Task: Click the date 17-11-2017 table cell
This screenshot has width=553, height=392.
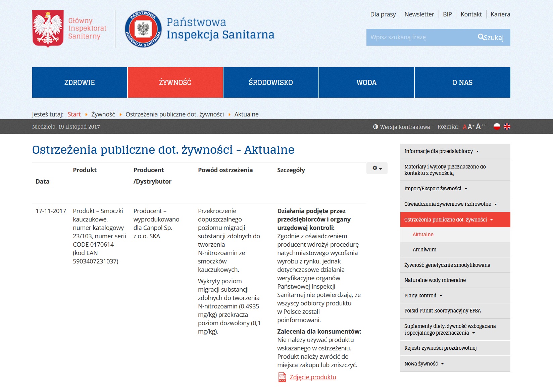Action: (x=51, y=211)
